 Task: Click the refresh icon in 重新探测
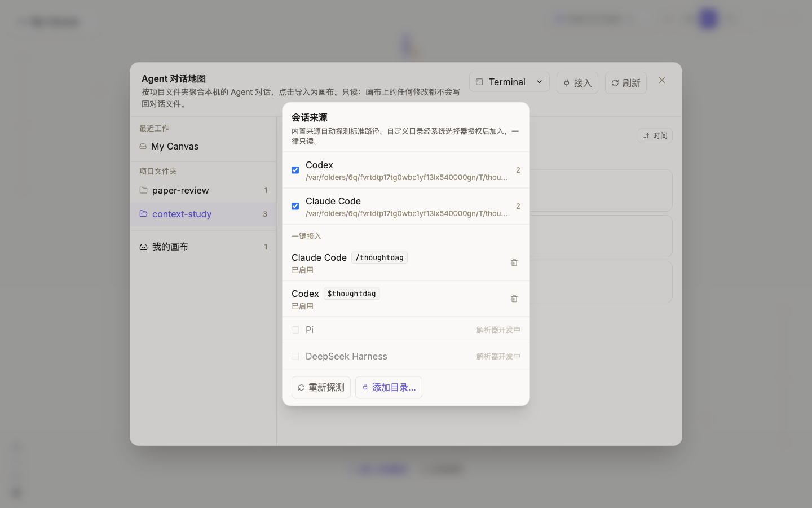click(x=301, y=388)
